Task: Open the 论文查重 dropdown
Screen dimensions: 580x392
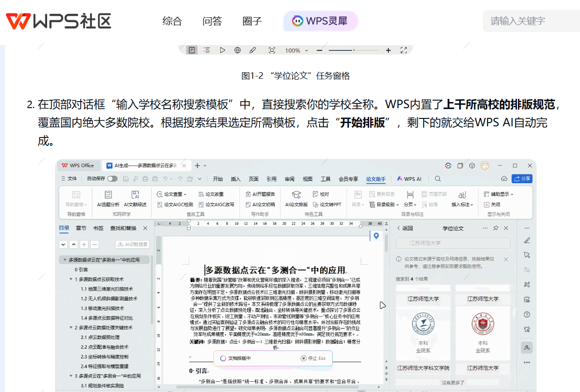Action: pyautogui.click(x=172, y=194)
